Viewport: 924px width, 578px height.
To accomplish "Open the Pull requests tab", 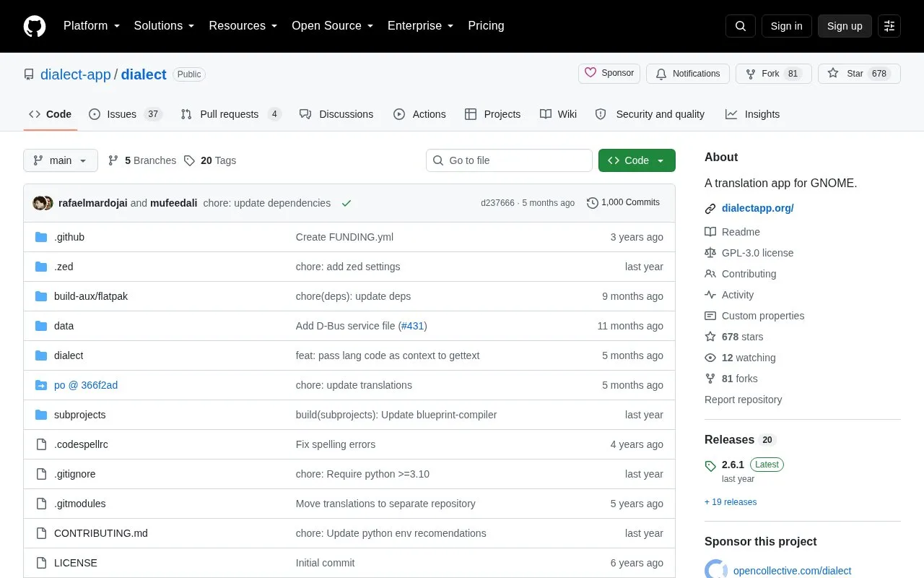I will [x=231, y=114].
